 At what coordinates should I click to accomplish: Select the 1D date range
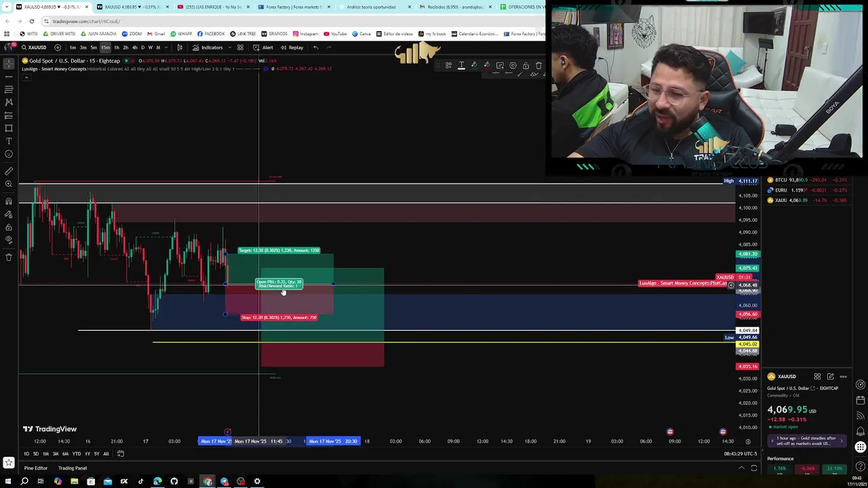[26, 454]
